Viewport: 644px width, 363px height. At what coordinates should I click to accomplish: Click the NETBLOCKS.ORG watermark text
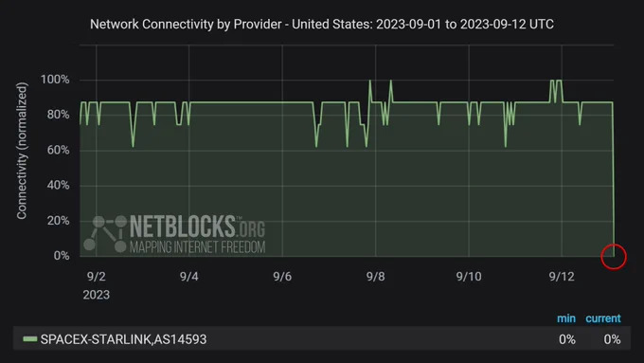(x=197, y=227)
